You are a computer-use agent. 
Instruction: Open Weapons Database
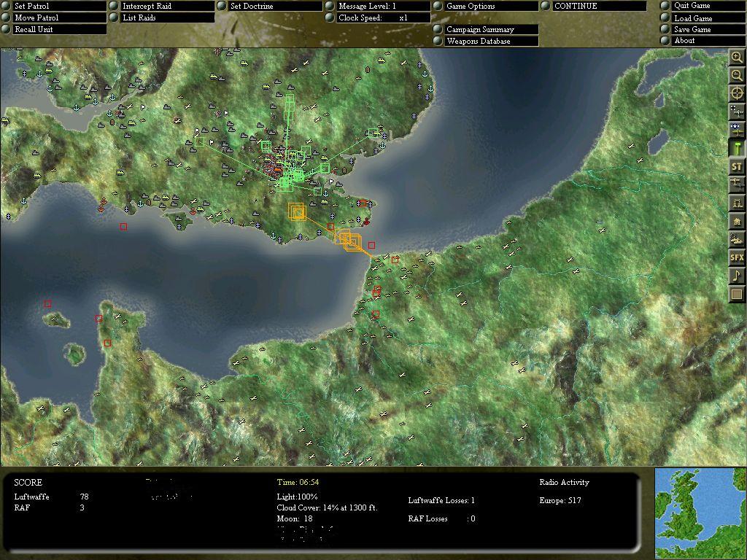pos(486,41)
